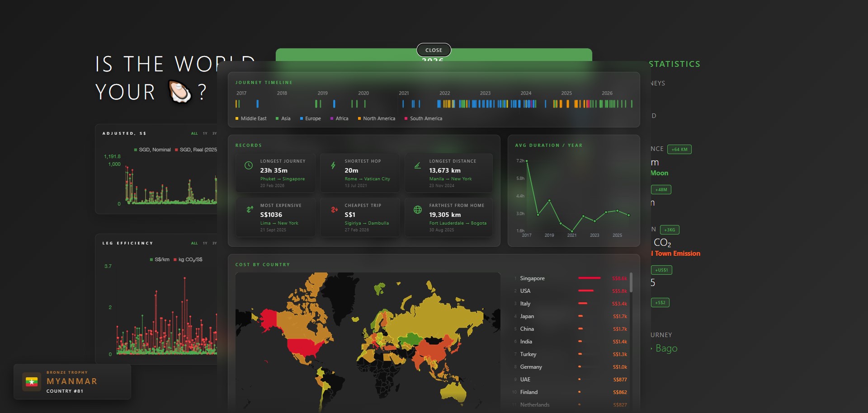This screenshot has width=868, height=413.
Task: Click the Longest Distance chart icon
Action: [x=418, y=165]
